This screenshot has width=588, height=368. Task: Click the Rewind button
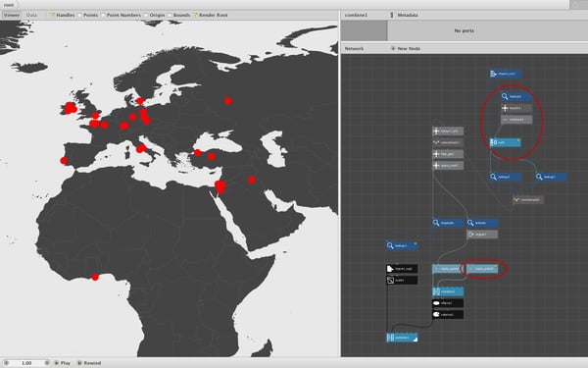click(89, 363)
